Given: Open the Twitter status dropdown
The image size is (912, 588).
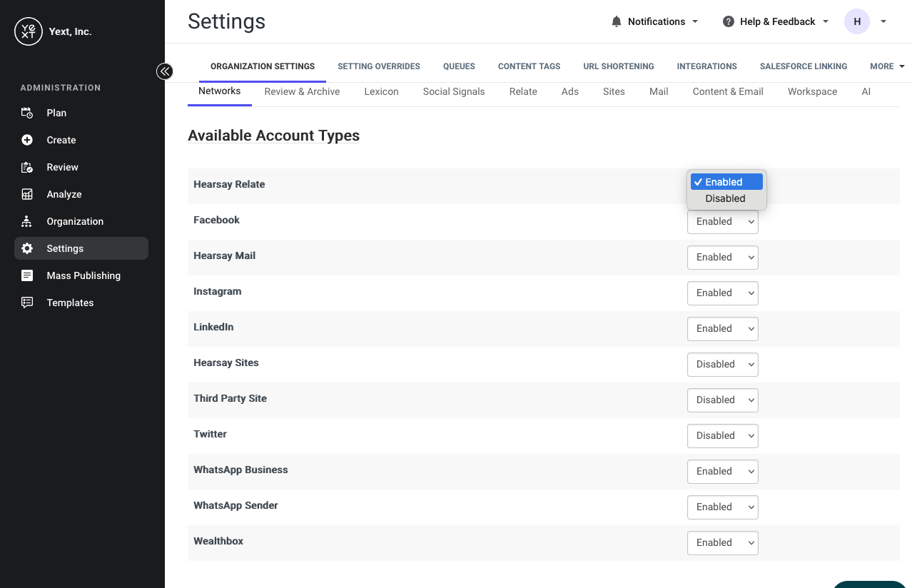Looking at the screenshot, I should (x=722, y=436).
